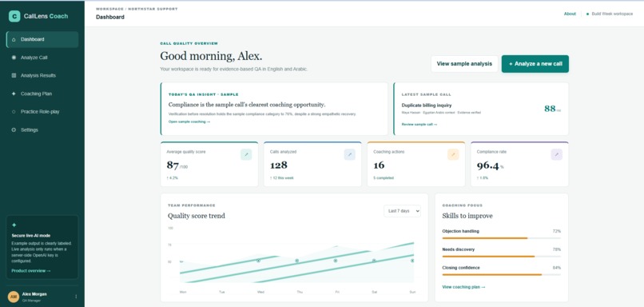The image size is (644, 307).
Task: Click the 96.4 compliance rate value
Action: click(487, 165)
